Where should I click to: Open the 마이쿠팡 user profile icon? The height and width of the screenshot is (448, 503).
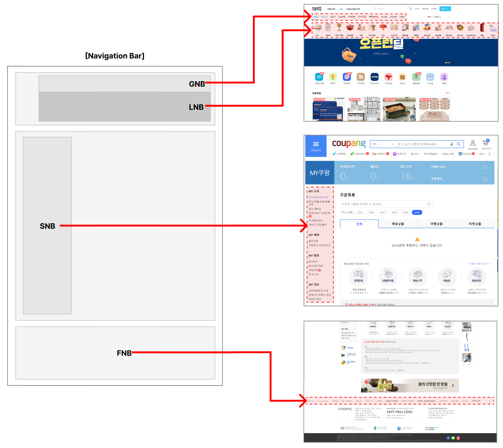473,143
